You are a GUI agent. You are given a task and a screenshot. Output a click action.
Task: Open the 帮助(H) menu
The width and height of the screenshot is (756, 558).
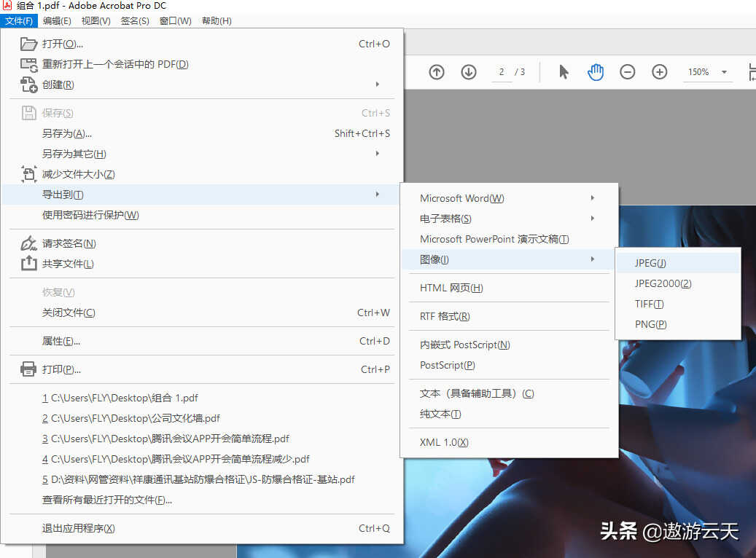coord(217,20)
